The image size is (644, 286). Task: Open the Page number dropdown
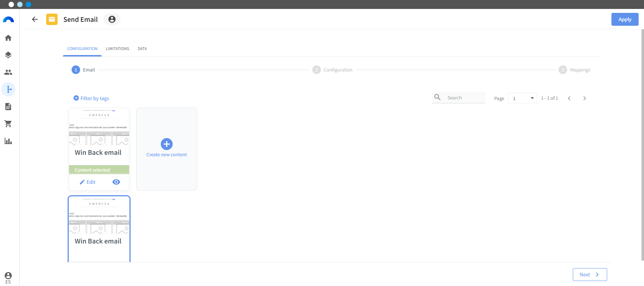(523, 98)
